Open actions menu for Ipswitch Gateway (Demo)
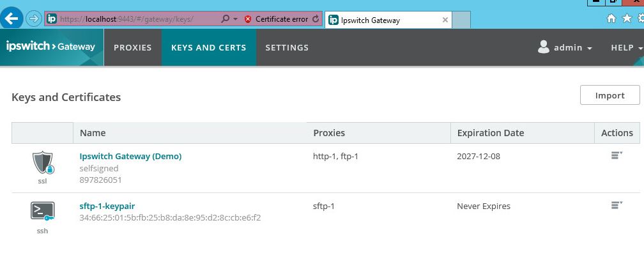 pyautogui.click(x=617, y=155)
